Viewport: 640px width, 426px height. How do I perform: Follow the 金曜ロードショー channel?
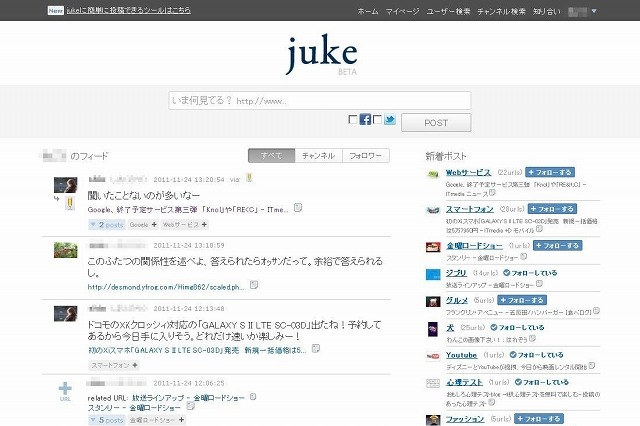558,246
